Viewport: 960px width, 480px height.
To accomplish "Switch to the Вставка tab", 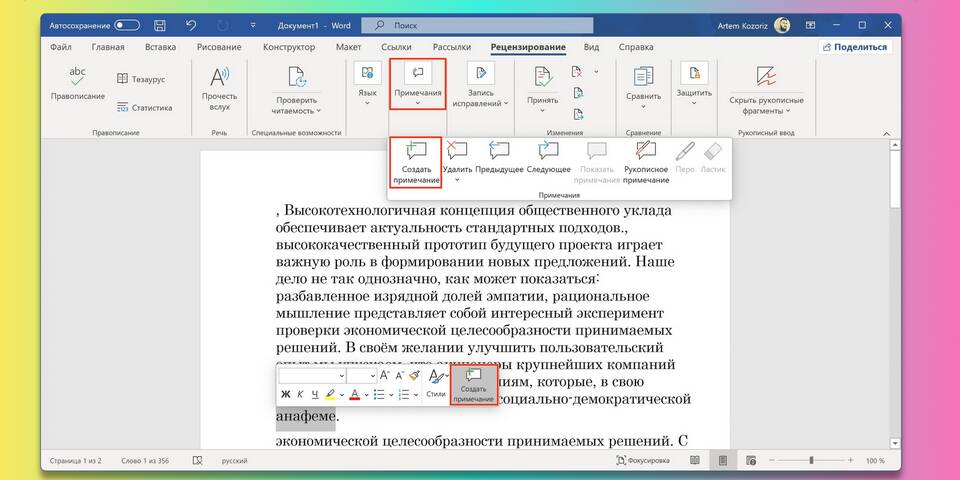I will coord(160,47).
